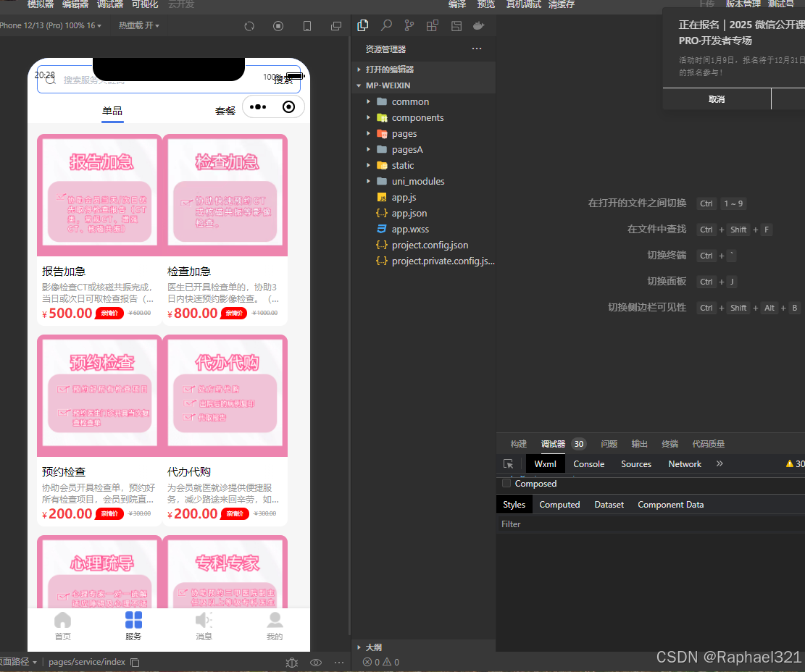Toggle the phone device frame icon

coord(307,26)
